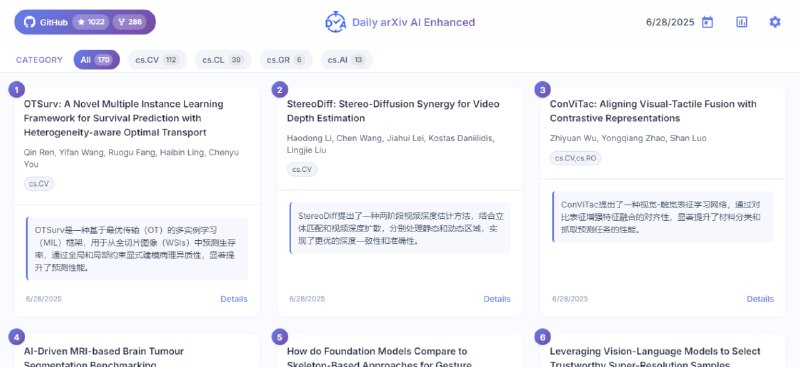Filter by cs.CL category
Image resolution: width=800 pixels, height=367 pixels.
pos(223,60)
